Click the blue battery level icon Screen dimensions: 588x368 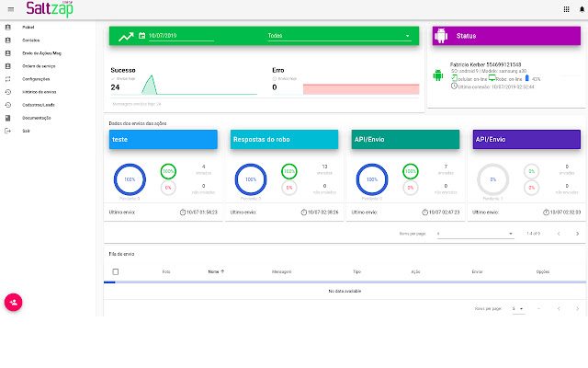(526, 78)
